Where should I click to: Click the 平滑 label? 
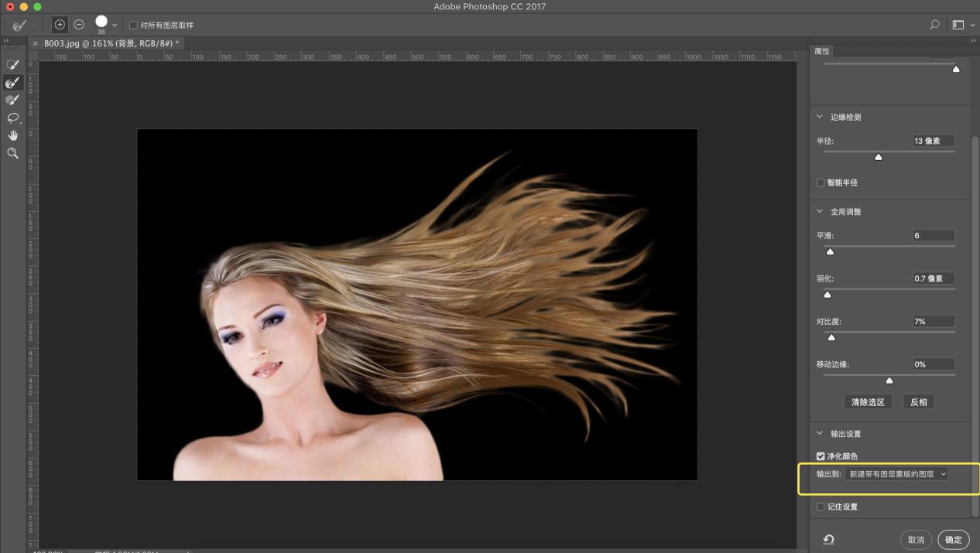pyautogui.click(x=825, y=235)
